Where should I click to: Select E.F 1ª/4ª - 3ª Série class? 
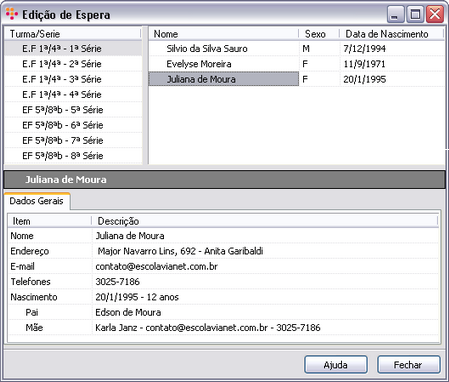point(73,79)
